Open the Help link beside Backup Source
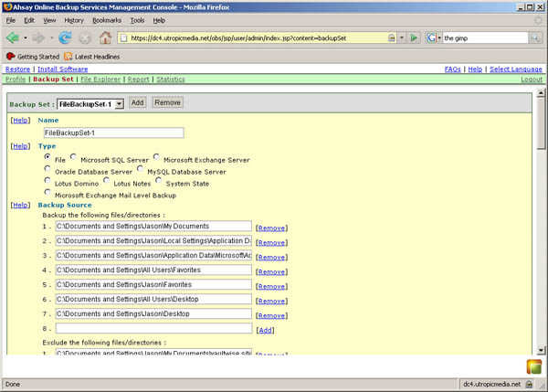 pos(20,206)
